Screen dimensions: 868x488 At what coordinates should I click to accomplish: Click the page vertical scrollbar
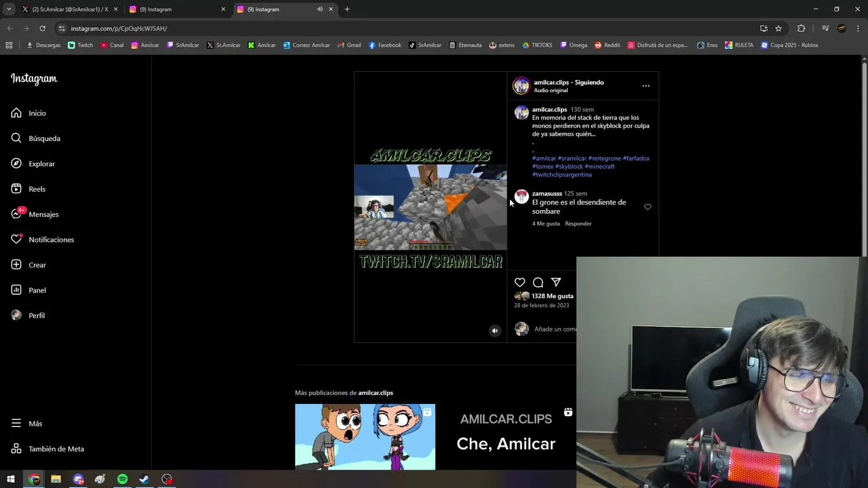(x=865, y=159)
